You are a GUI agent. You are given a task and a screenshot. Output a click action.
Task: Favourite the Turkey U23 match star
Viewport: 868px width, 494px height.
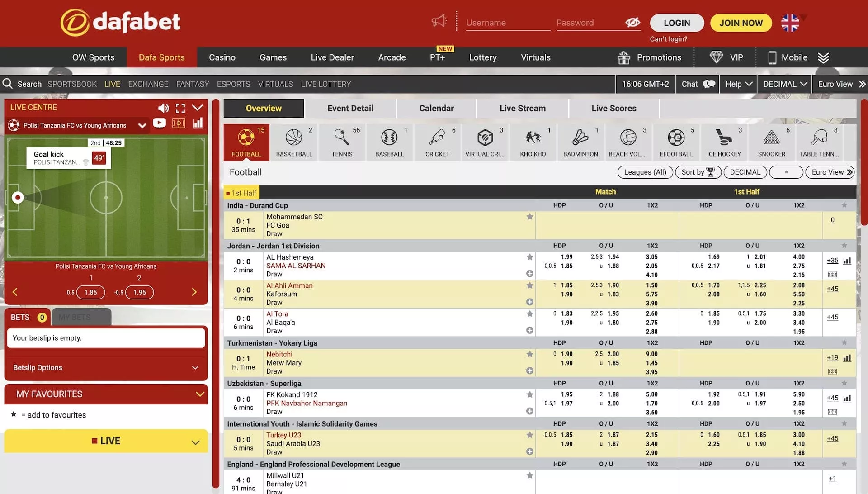[530, 435]
